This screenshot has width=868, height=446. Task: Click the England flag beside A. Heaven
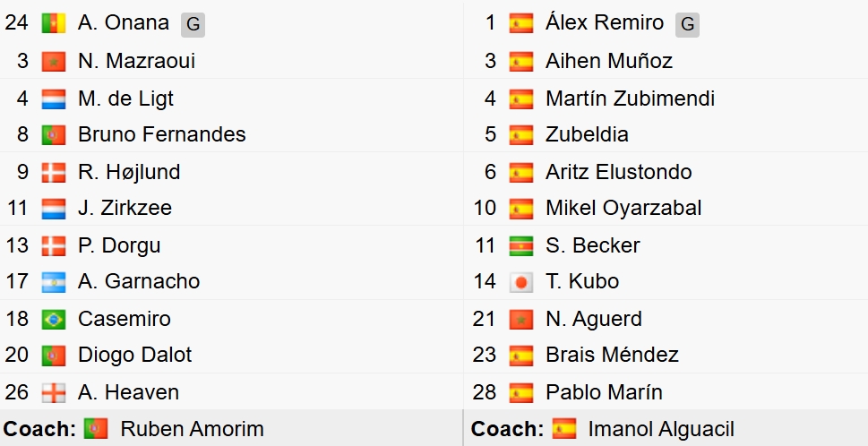point(54,393)
